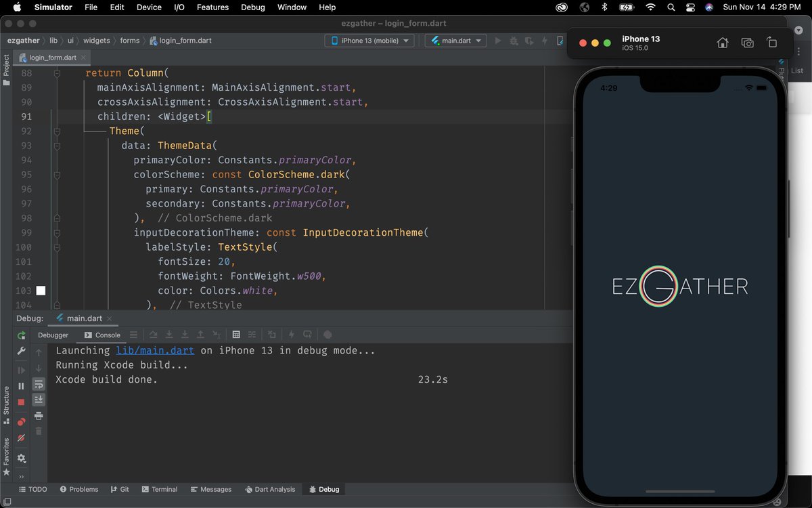Click the Step Out icon

[200, 335]
